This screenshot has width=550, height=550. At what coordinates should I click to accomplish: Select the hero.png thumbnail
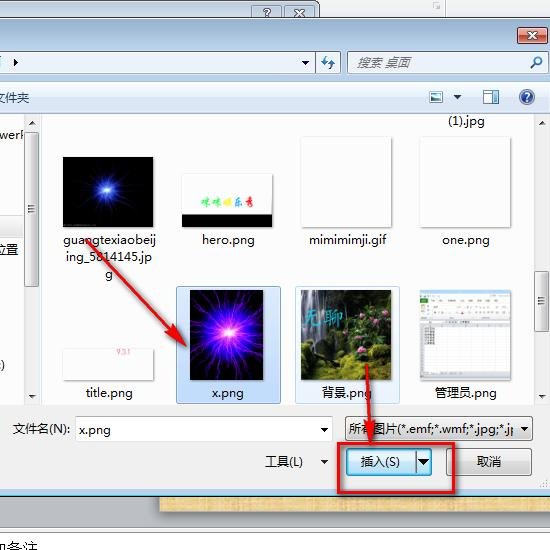tap(227, 200)
